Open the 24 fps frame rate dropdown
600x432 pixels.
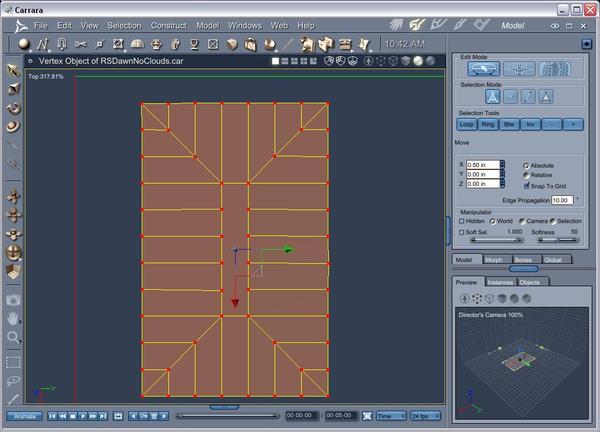click(x=425, y=416)
